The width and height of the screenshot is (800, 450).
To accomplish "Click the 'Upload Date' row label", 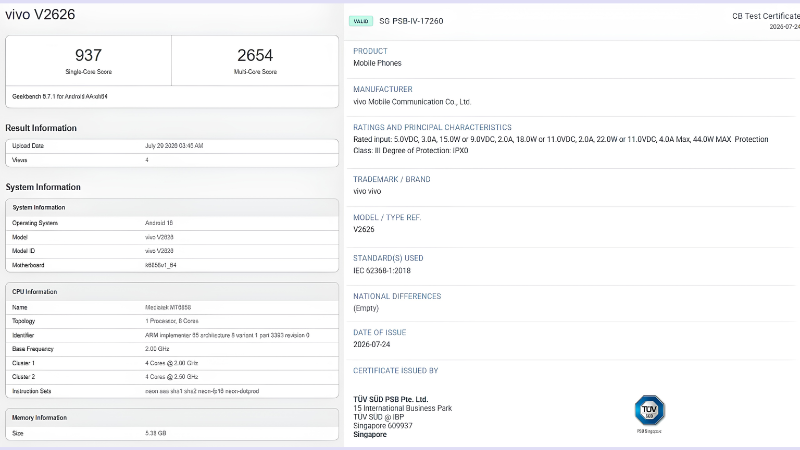I will (28, 146).
